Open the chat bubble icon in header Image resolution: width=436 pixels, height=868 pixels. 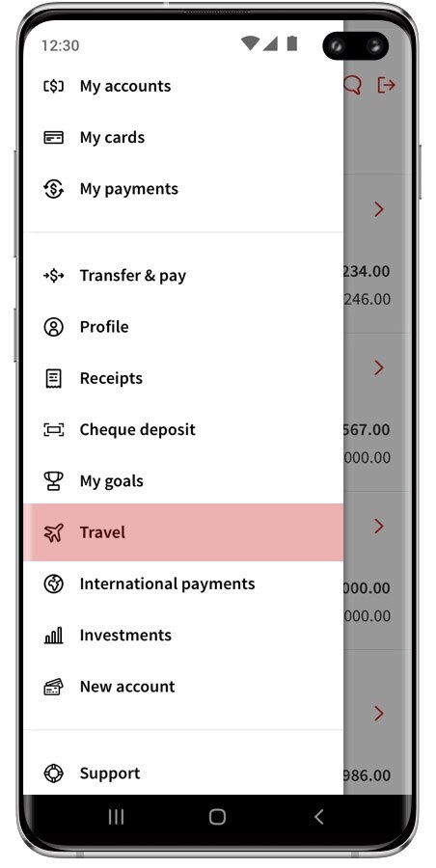click(353, 85)
